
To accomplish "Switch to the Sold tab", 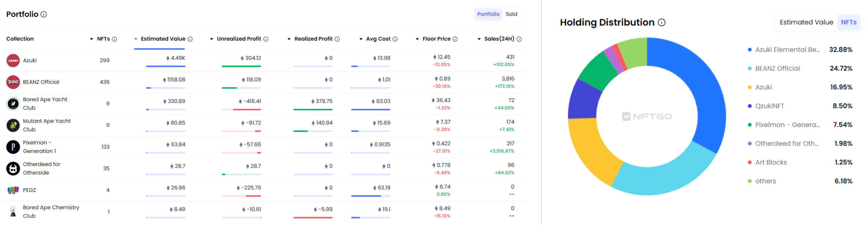I will (511, 14).
